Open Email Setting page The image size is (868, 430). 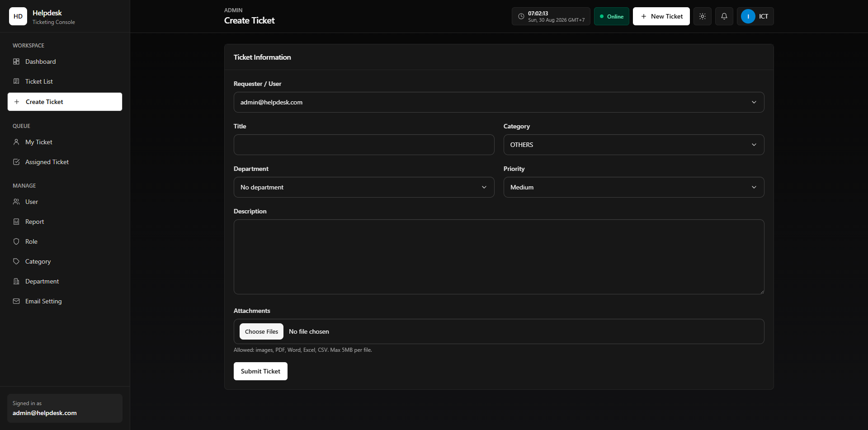tap(65, 301)
